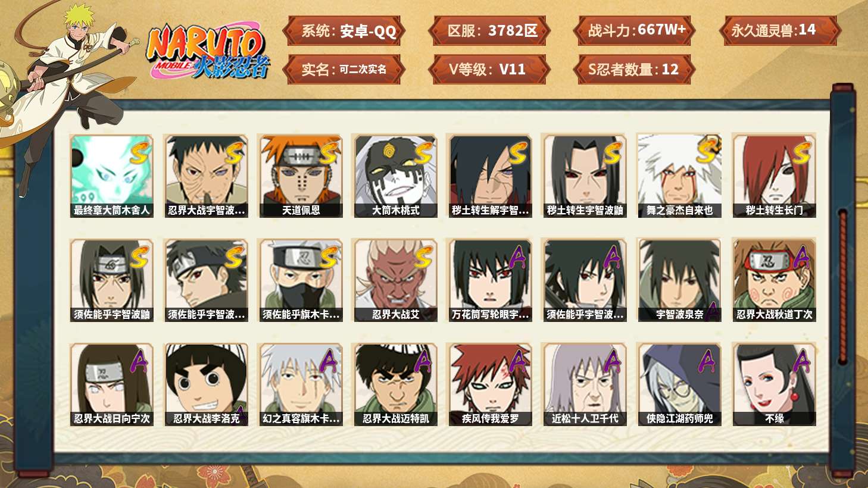Click the 战斗力 667W+ badge
868x488 pixels.
(635, 30)
